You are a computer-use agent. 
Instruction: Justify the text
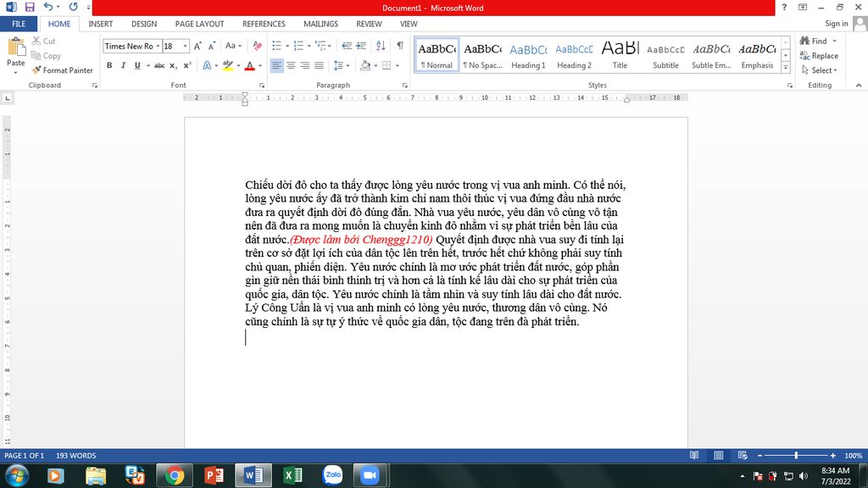point(319,65)
